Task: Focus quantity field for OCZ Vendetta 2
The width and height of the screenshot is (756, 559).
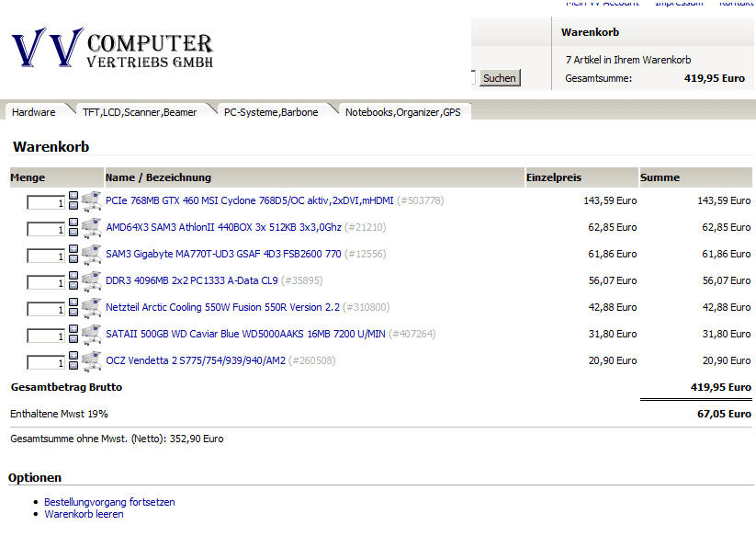Action: [46, 362]
